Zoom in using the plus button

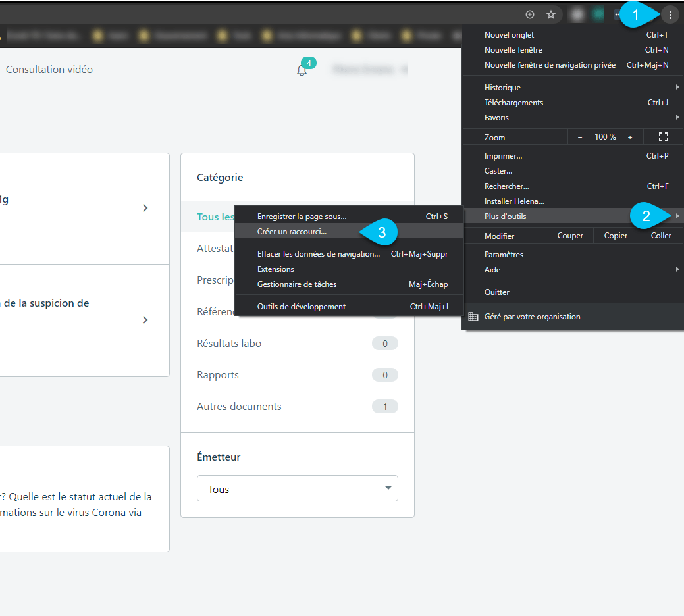click(x=630, y=137)
